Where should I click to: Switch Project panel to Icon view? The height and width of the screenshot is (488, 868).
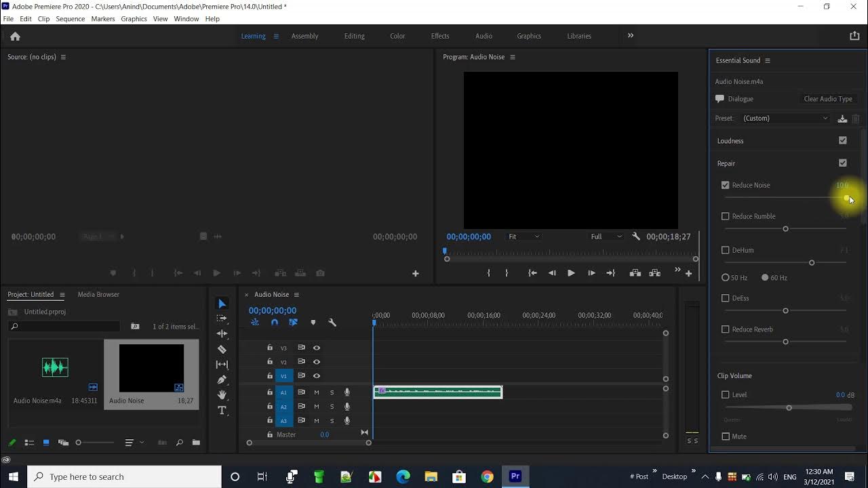pyautogui.click(x=46, y=443)
